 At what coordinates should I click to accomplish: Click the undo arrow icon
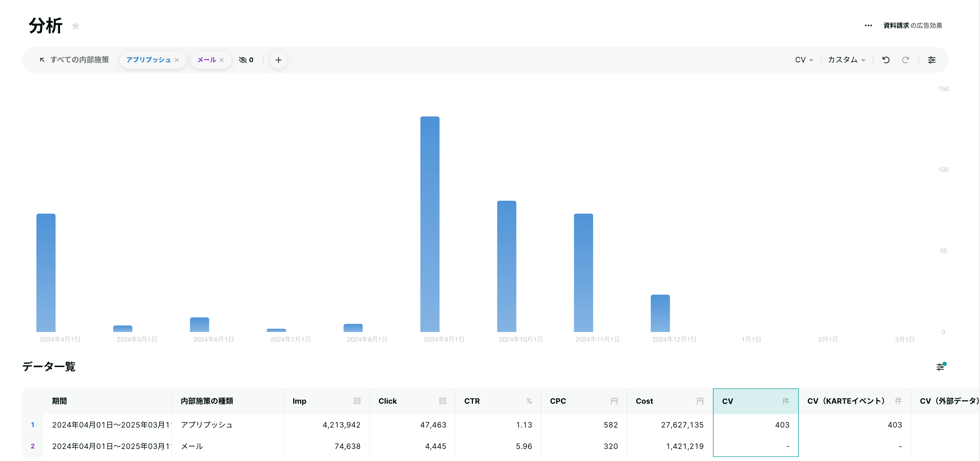tap(886, 60)
